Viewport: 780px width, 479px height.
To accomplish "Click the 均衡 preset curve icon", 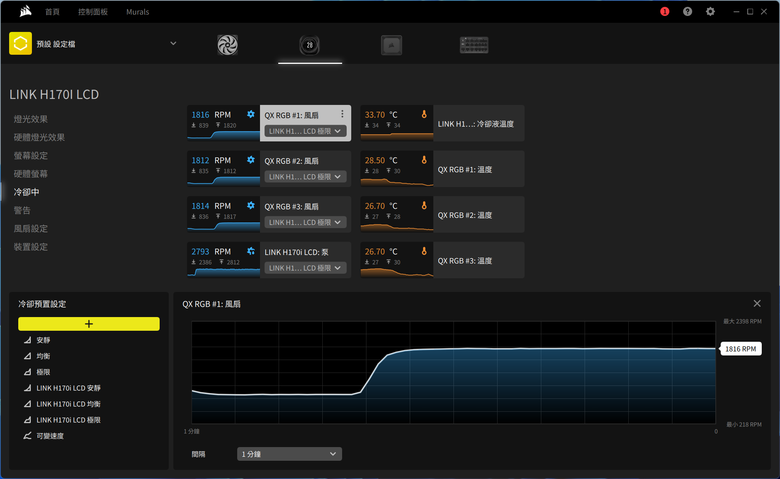I will pos(27,356).
